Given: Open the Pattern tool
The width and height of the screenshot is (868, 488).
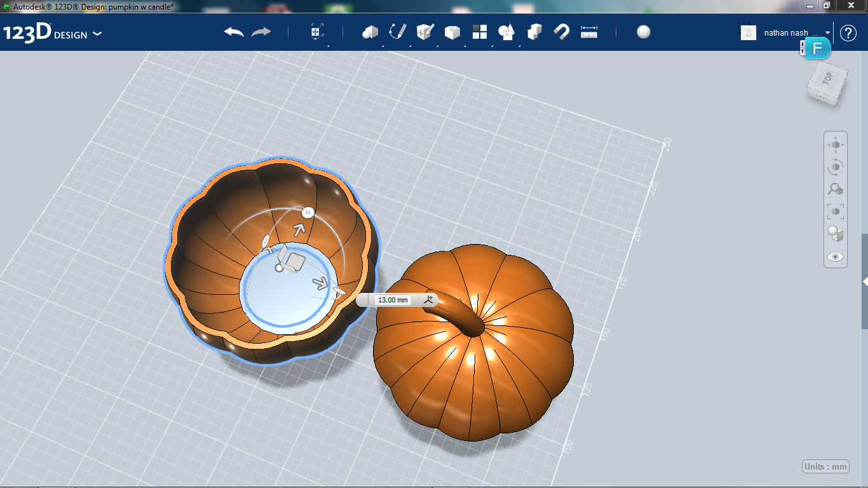Looking at the screenshot, I should (480, 32).
